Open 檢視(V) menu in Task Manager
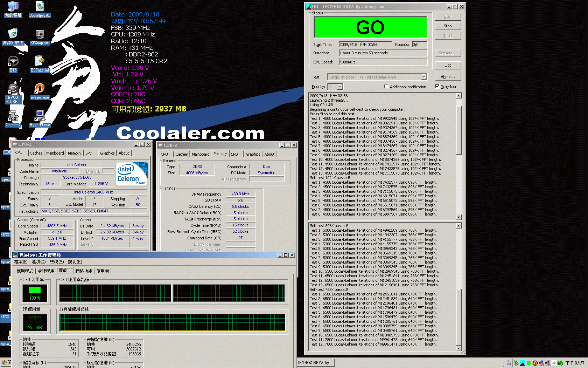 (56, 262)
